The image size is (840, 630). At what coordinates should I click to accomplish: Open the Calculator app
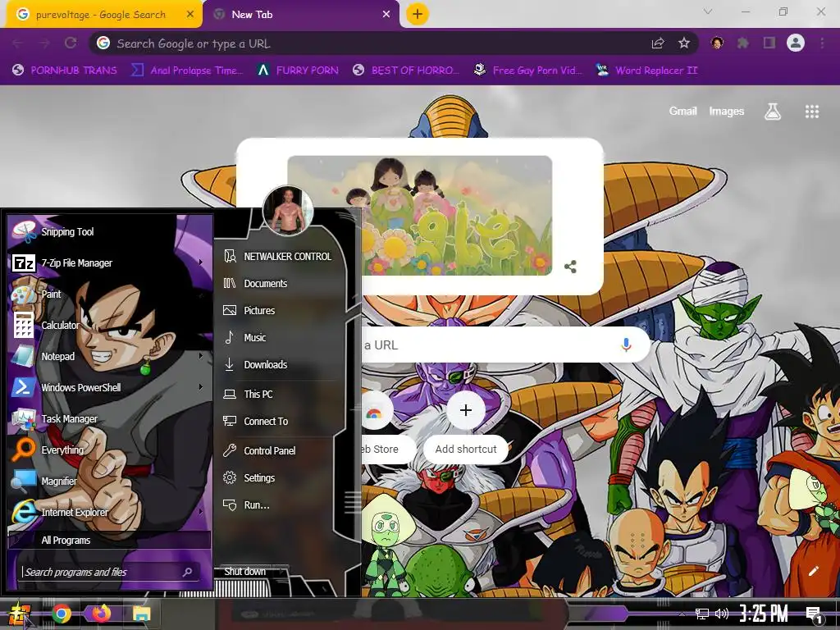click(110, 325)
